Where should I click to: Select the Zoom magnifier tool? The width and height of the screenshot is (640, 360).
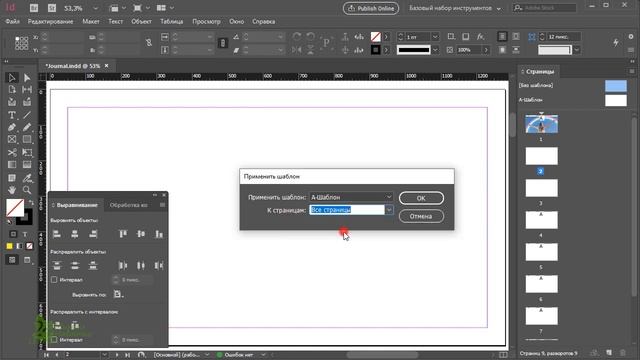click(x=27, y=190)
